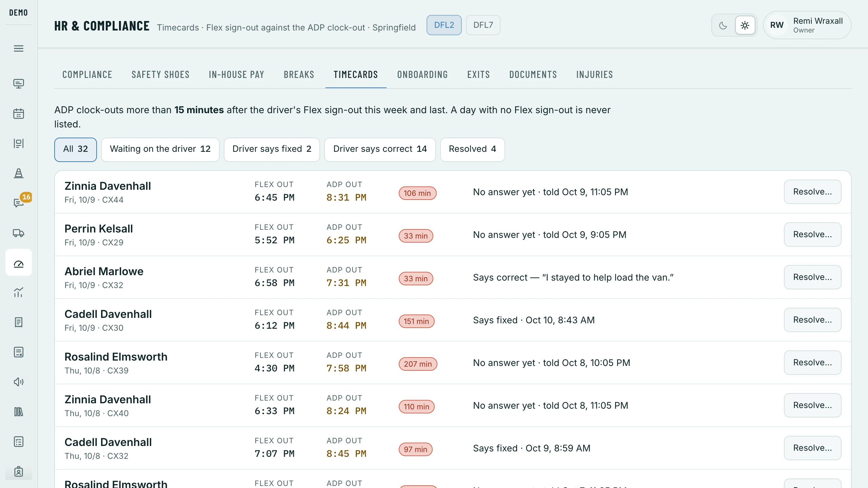Screen dimensions: 868x488
Task: Click the 151 min difference badge
Action: (x=416, y=321)
